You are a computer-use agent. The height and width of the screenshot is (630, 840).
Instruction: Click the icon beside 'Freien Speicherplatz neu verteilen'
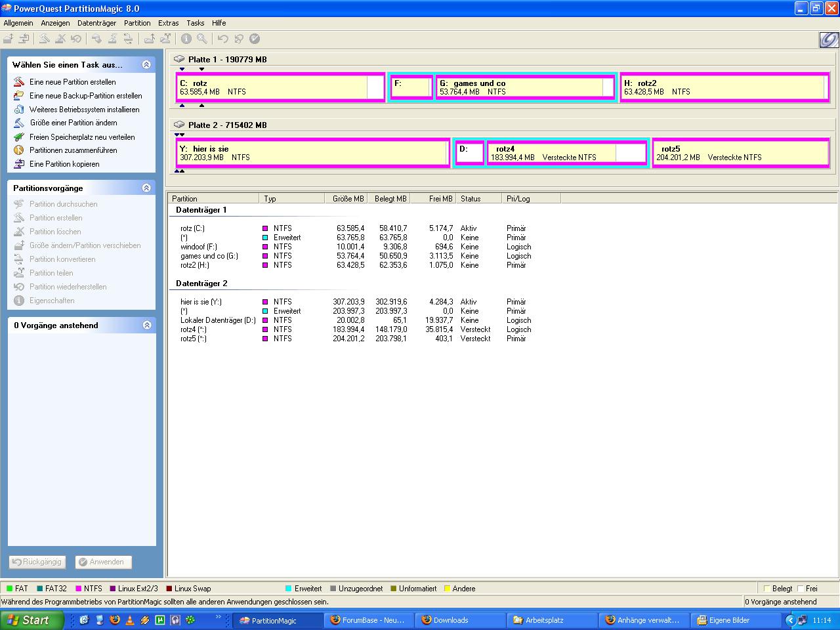pos(18,137)
